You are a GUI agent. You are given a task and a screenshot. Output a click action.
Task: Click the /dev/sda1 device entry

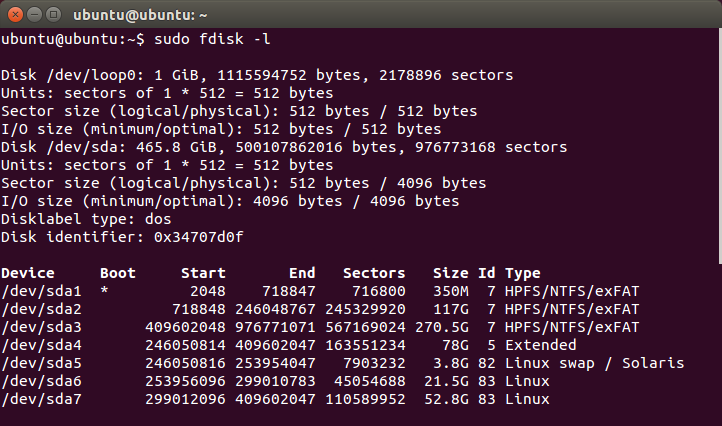coord(41,291)
